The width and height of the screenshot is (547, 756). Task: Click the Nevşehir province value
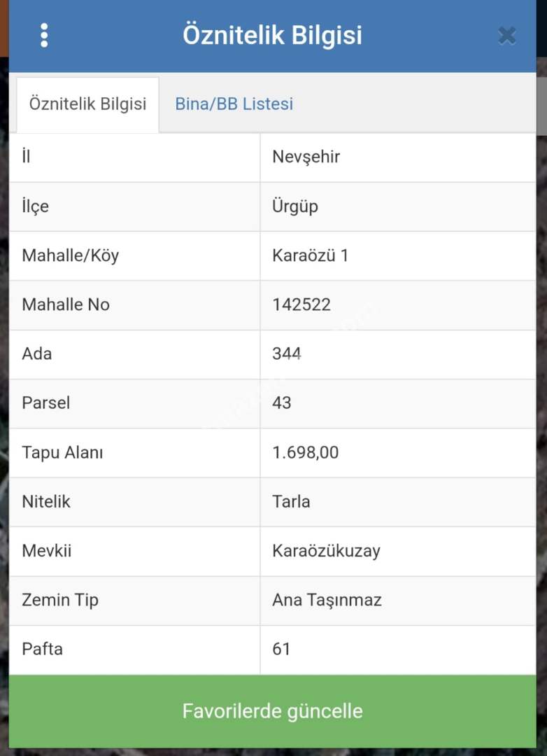tap(306, 157)
